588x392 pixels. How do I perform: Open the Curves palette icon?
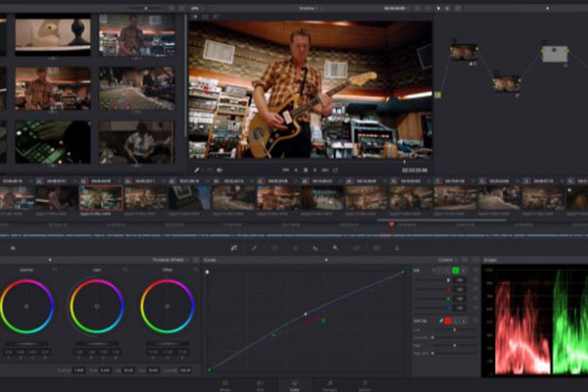(234, 248)
